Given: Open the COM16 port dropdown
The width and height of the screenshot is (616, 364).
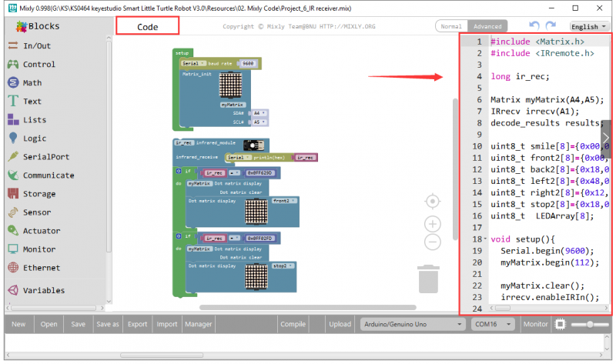Looking at the screenshot, I should pos(493,324).
